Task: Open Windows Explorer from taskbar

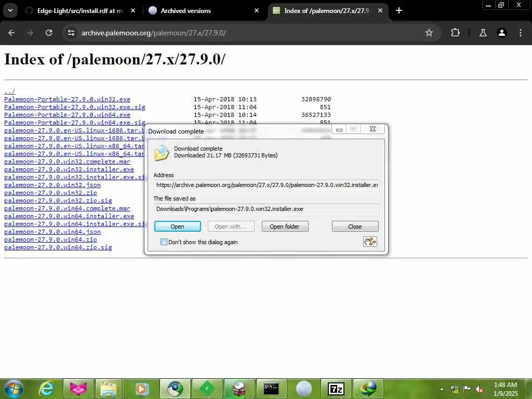Action: click(x=109, y=389)
